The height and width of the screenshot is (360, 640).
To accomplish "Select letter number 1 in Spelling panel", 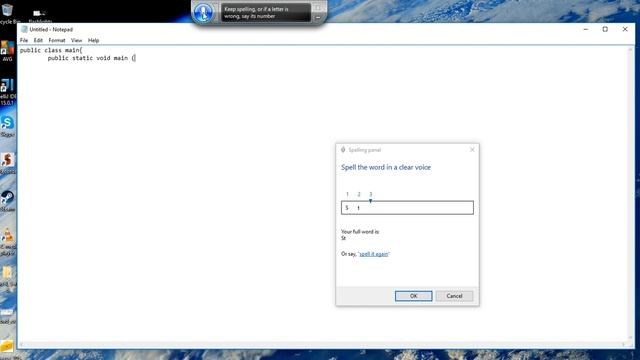I will coord(347,194).
